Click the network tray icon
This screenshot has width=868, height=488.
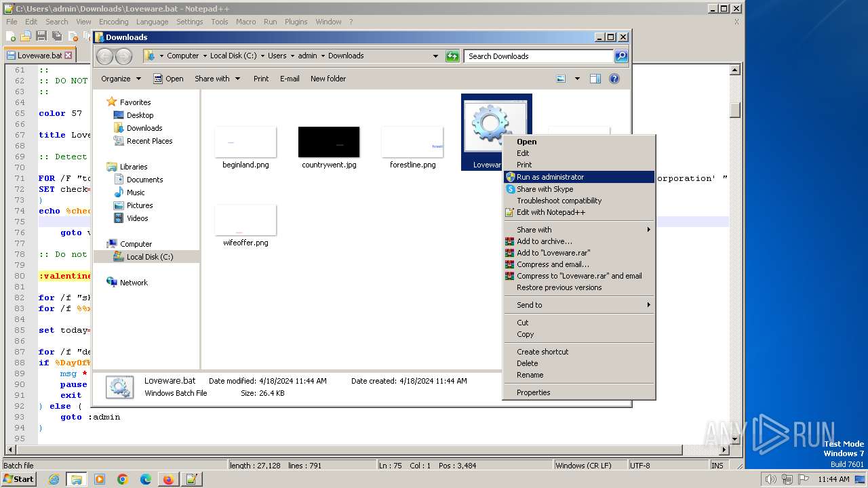pos(788,479)
